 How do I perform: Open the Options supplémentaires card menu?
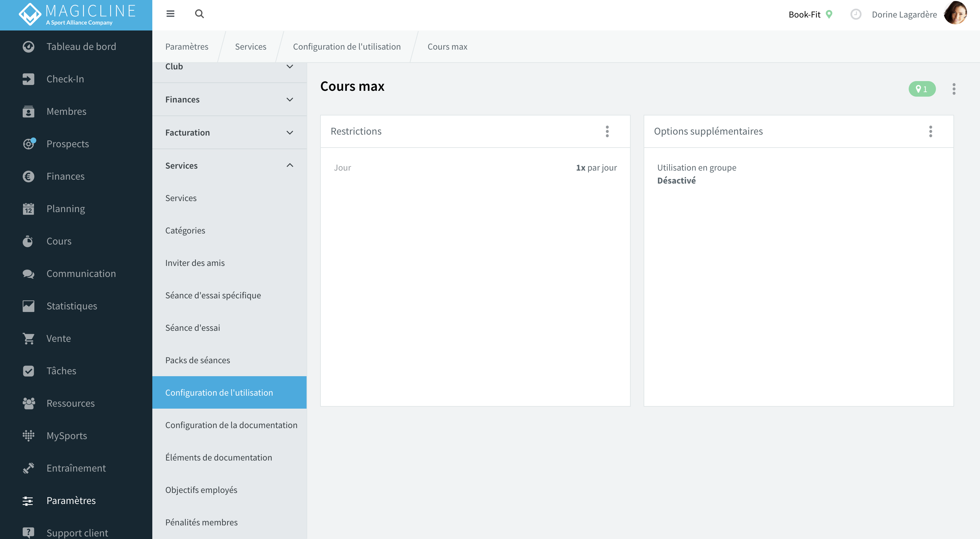930,131
